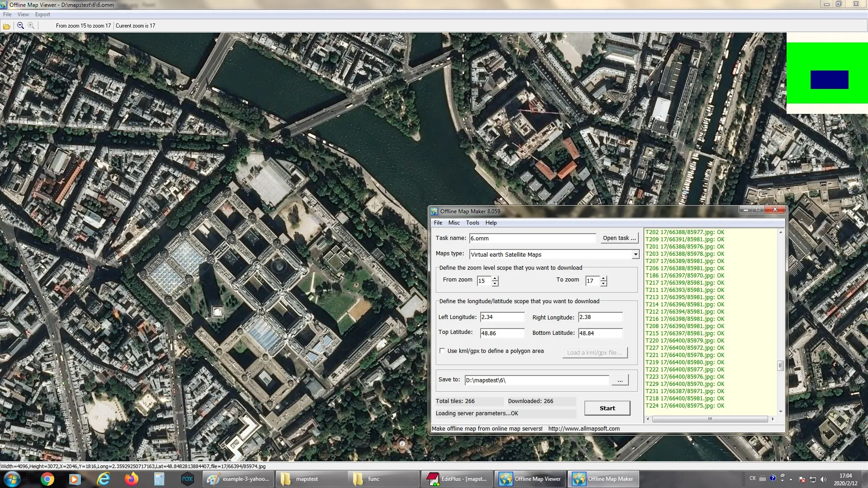Click the Left Longitude field
This screenshot has height=488, width=868.
click(502, 317)
